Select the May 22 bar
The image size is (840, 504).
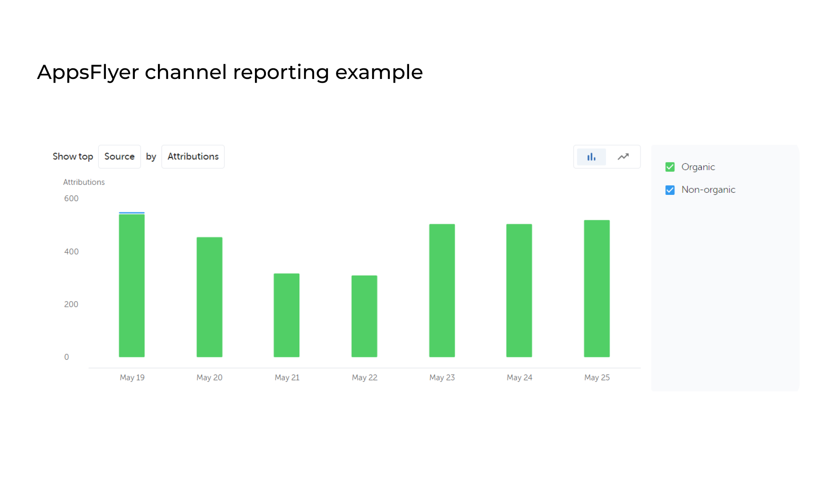(364, 316)
